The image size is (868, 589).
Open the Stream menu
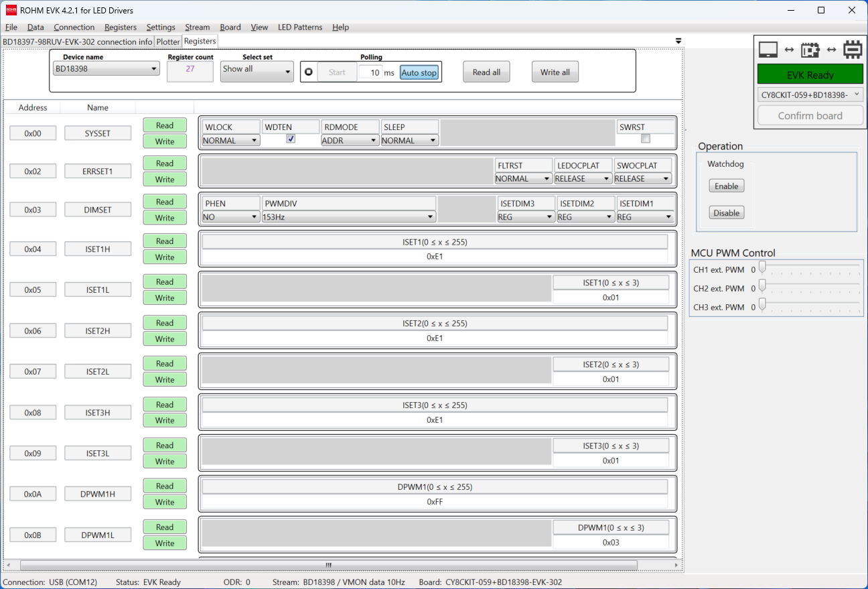click(x=198, y=27)
